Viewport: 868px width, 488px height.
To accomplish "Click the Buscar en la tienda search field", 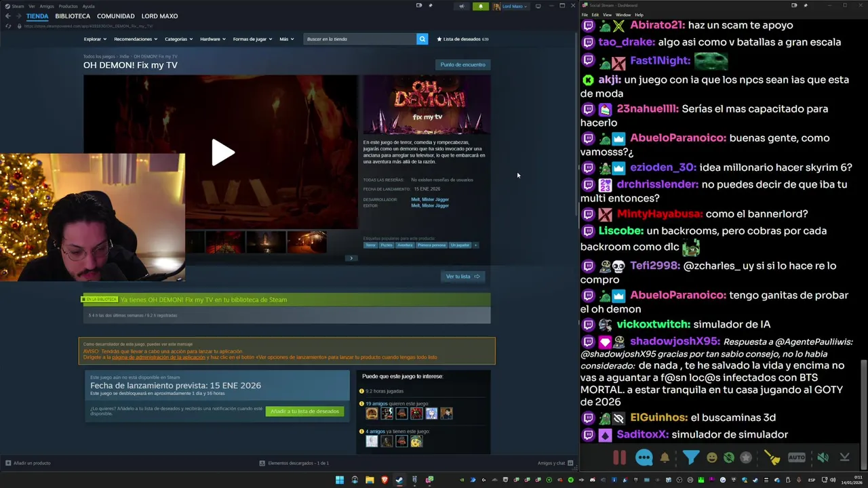I will 360,39.
